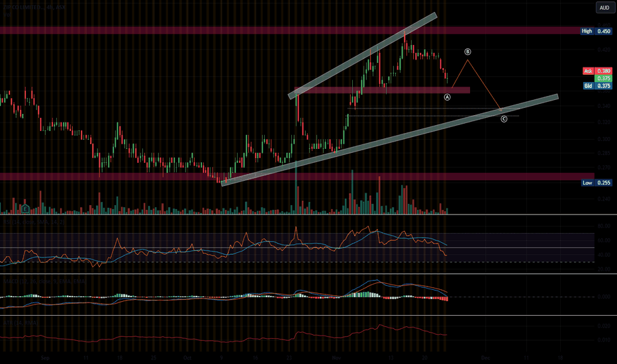Open the RSI indicator legend

(x=34, y=222)
